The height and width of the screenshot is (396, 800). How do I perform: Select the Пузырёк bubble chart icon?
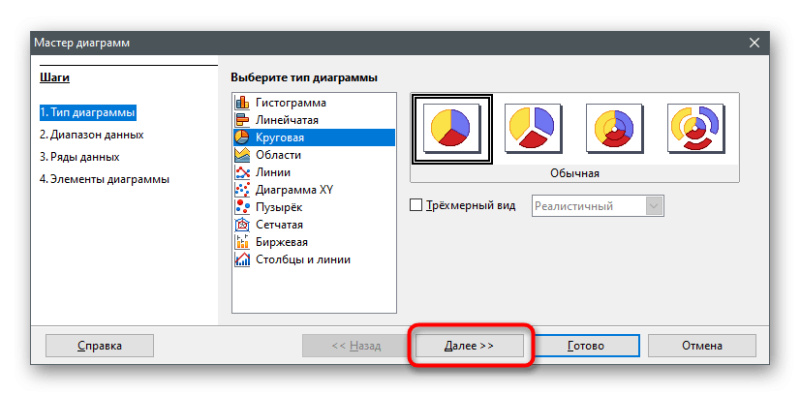tap(242, 207)
